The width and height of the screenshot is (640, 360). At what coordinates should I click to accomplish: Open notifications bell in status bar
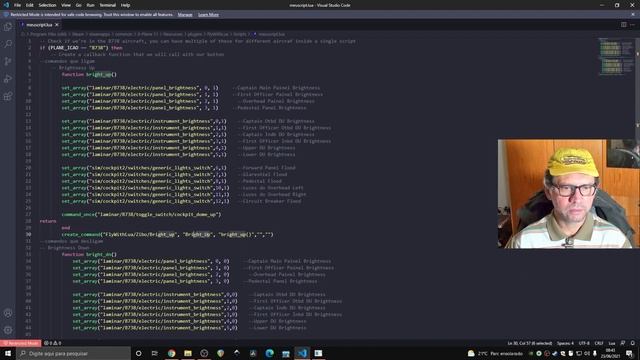[633, 343]
